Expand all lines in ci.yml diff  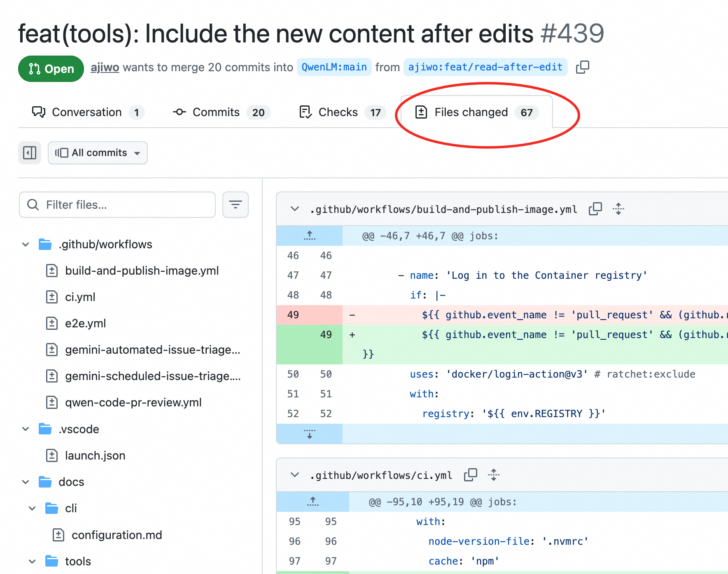click(493, 475)
